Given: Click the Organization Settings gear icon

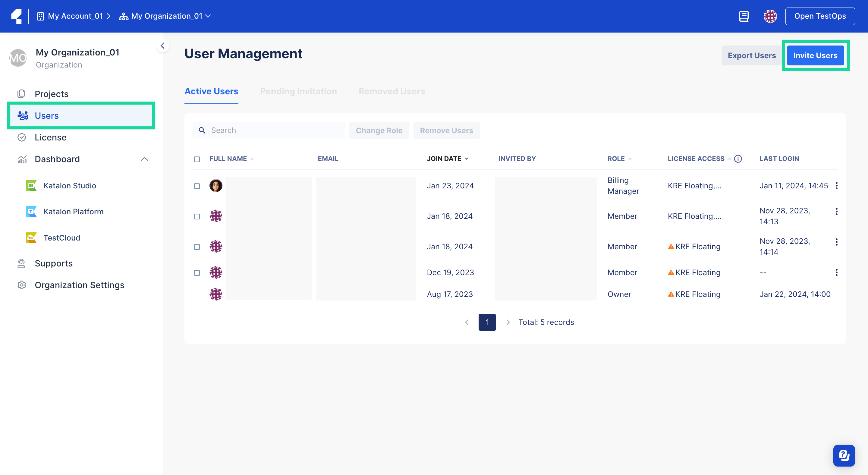Looking at the screenshot, I should click(22, 285).
